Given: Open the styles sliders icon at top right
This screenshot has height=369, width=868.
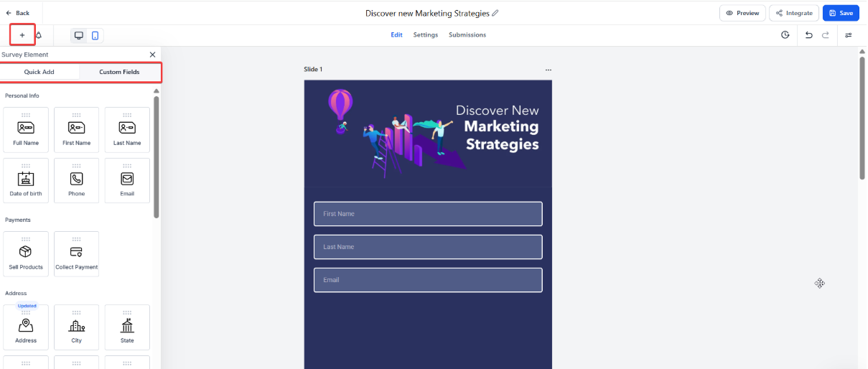Looking at the screenshot, I should (x=849, y=35).
